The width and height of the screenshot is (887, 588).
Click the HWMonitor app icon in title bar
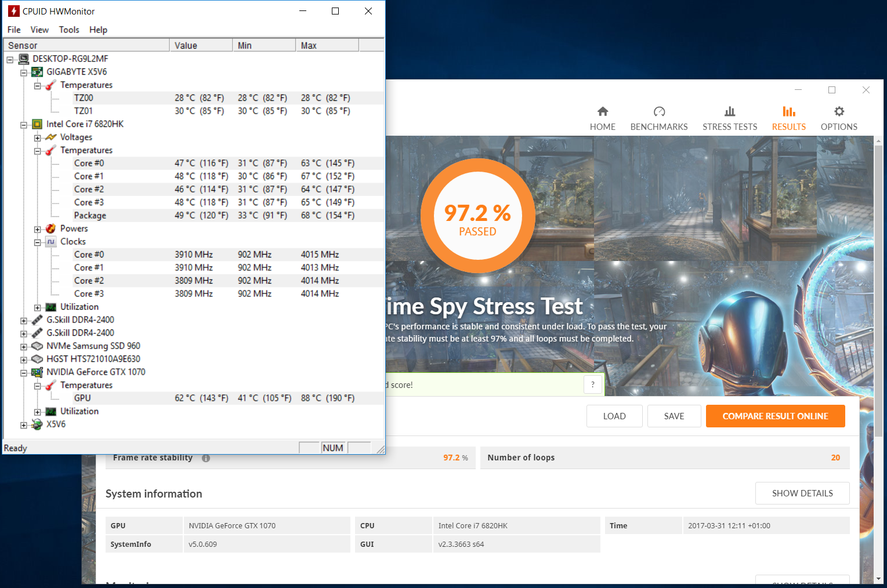(x=13, y=11)
